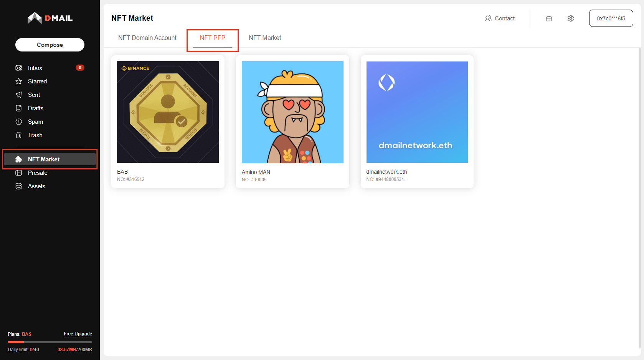Image resolution: width=644 pixels, height=360 pixels.
Task: Select the NFT PFP tab
Action: [213, 38]
